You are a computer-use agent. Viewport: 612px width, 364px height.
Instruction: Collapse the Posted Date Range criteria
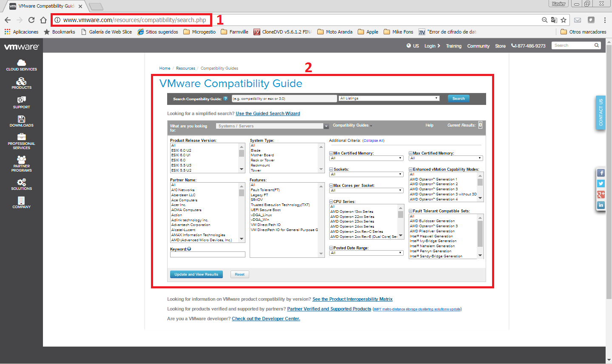coord(331,248)
